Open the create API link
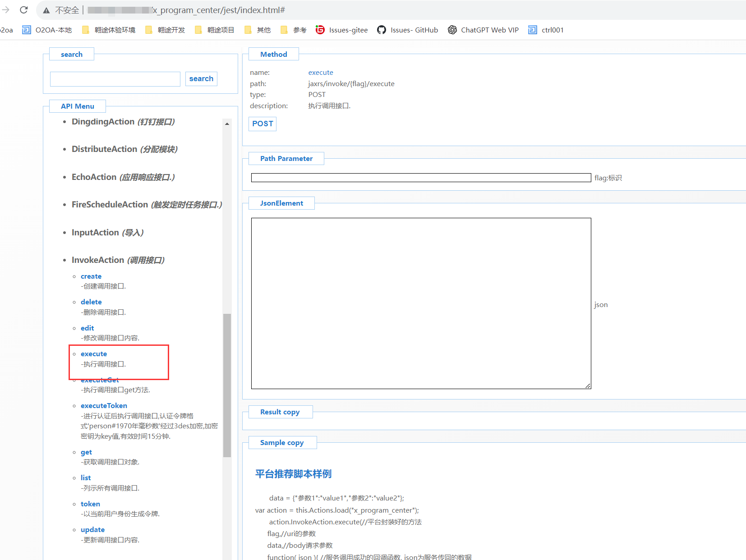 (x=91, y=276)
